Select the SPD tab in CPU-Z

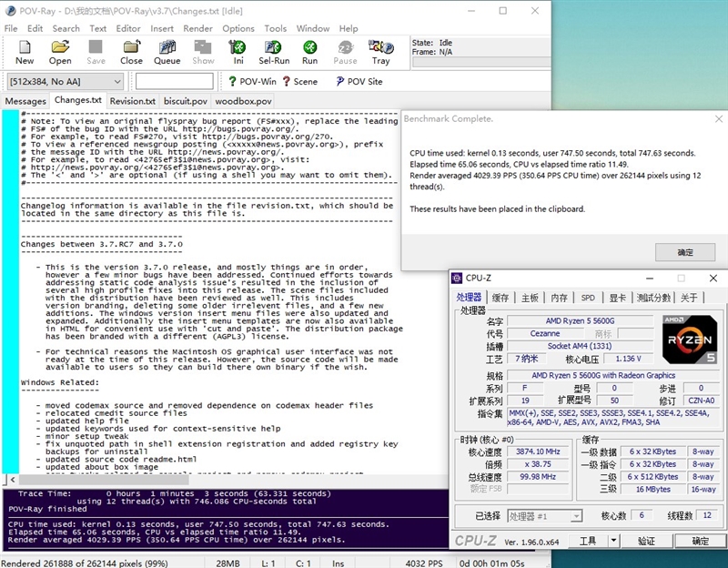pyautogui.click(x=588, y=298)
